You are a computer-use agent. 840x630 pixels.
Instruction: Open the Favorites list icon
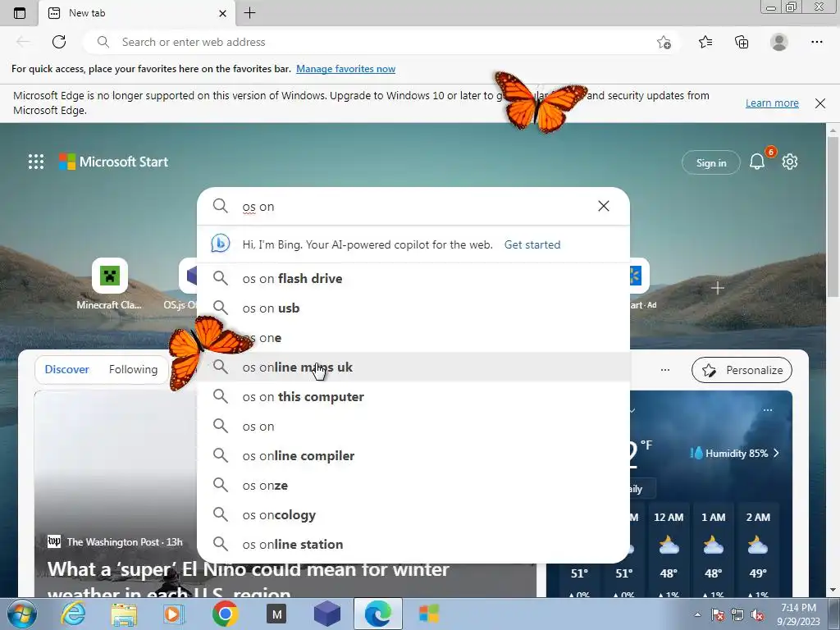click(705, 42)
